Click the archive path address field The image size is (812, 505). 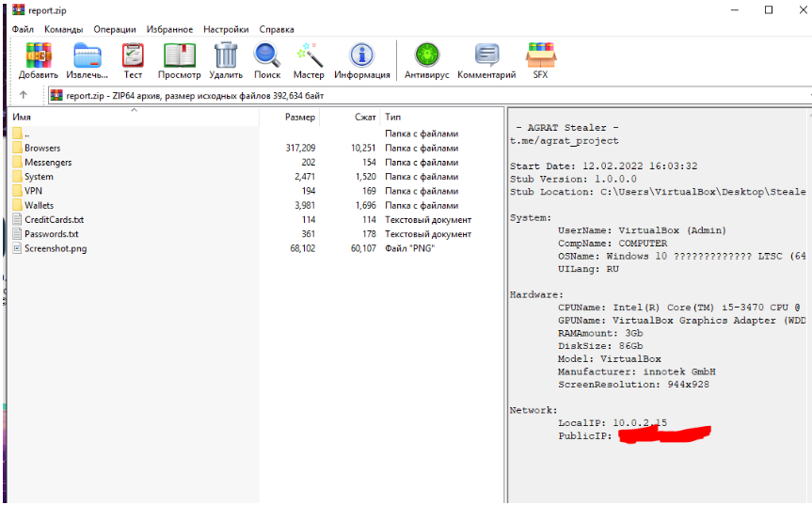430,95
